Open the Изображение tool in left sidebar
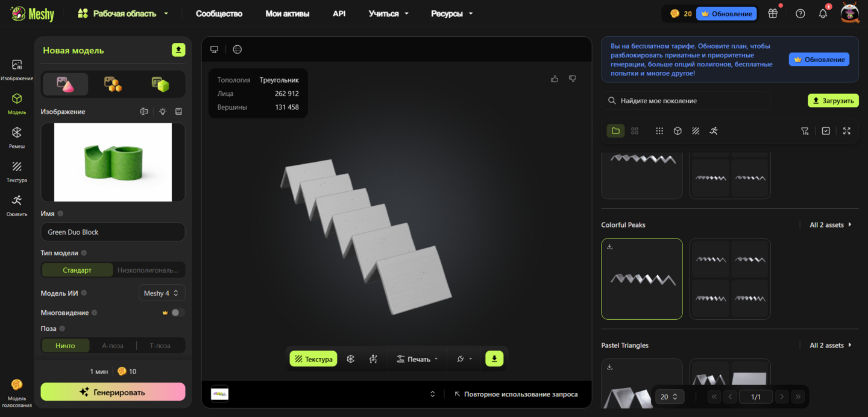 17,70
